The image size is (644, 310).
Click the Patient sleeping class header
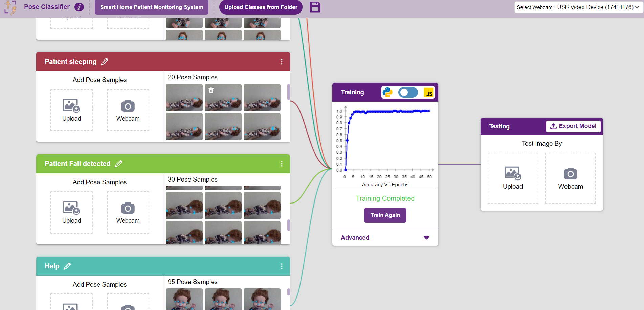pyautogui.click(x=163, y=62)
